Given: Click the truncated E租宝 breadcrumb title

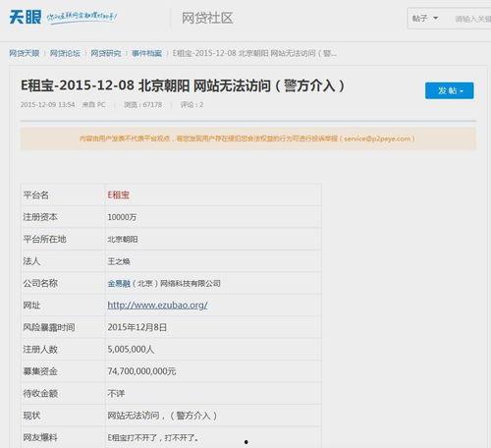Looking at the screenshot, I should (254, 53).
